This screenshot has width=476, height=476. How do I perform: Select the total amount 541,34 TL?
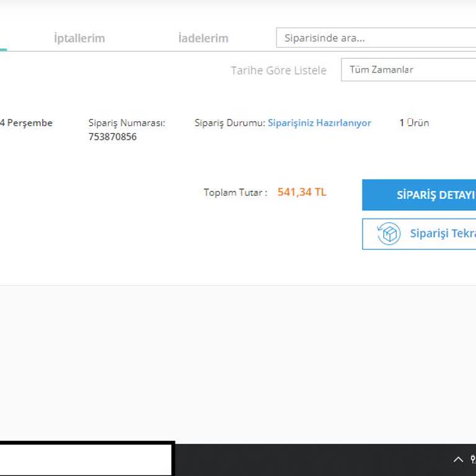coord(302,192)
